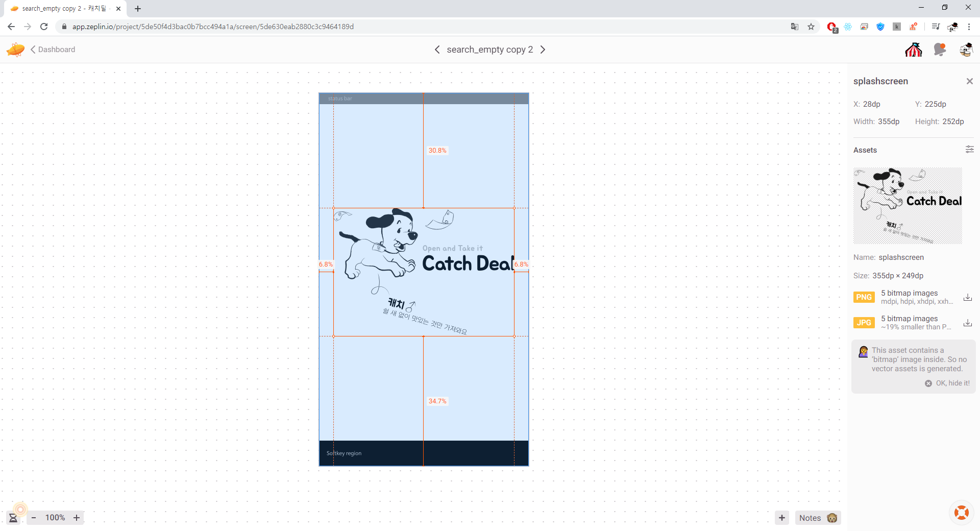Click the PNG format badge
Screen dimensions: 980x531
[864, 297]
